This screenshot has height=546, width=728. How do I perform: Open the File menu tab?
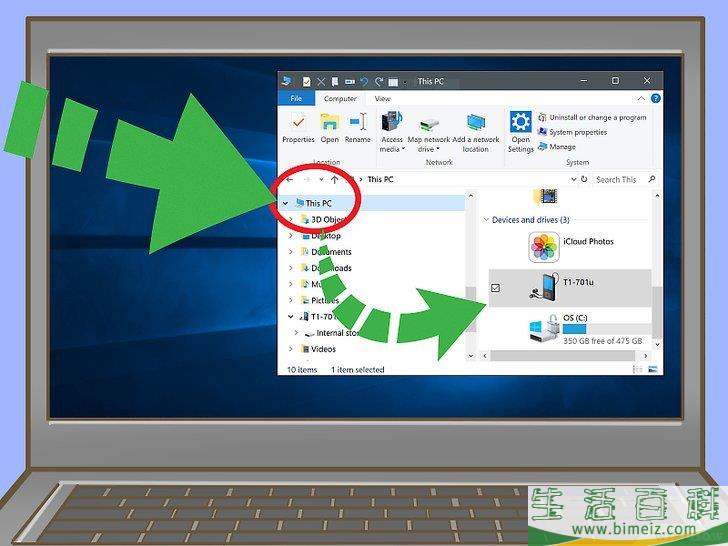[x=296, y=99]
